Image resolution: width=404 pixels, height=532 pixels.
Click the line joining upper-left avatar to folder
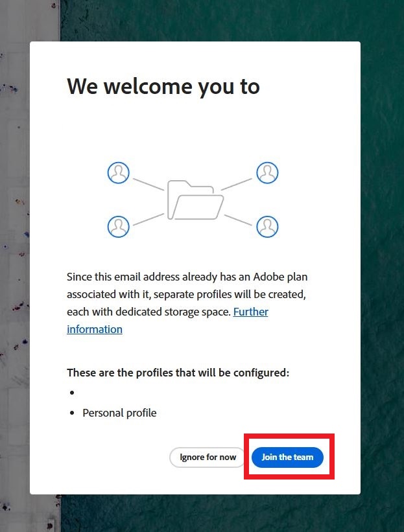(149, 184)
